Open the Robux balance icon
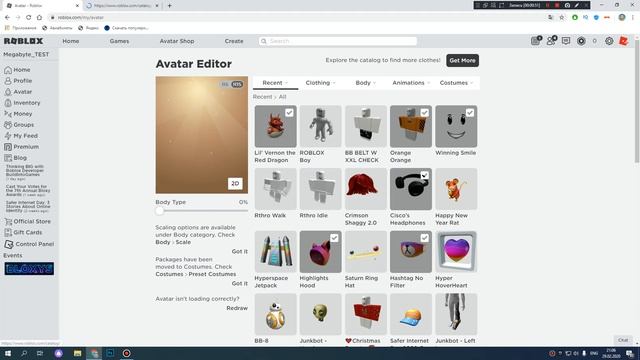Image resolution: width=640 pixels, height=360 pixels. point(581,41)
